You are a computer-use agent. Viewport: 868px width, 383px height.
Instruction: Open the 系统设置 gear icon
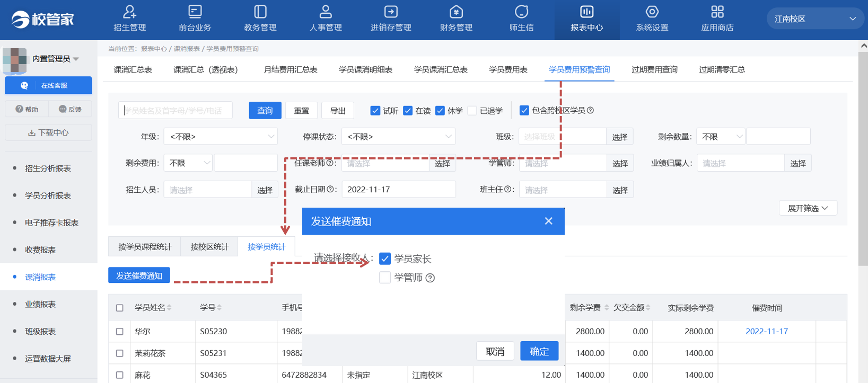click(652, 12)
